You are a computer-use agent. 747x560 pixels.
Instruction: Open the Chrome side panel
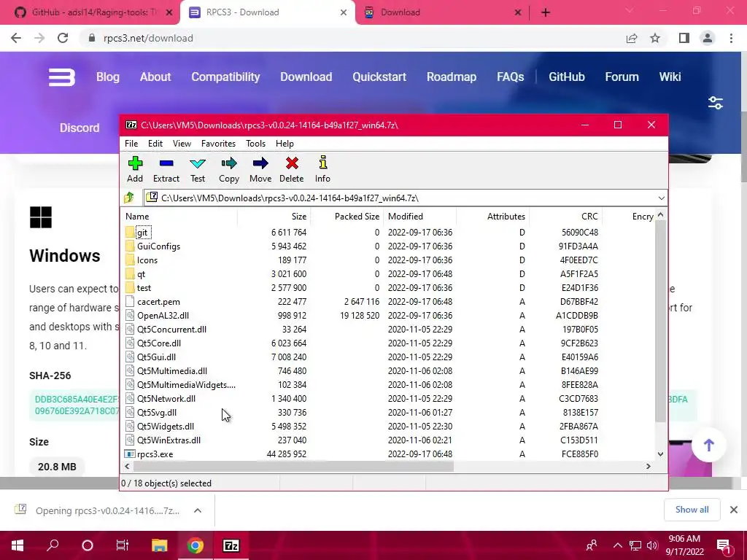point(684,38)
